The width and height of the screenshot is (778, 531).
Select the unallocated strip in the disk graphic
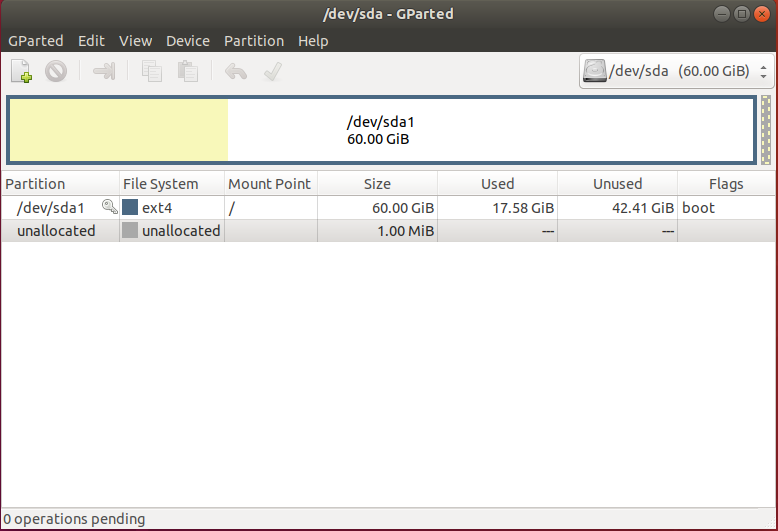click(x=766, y=130)
